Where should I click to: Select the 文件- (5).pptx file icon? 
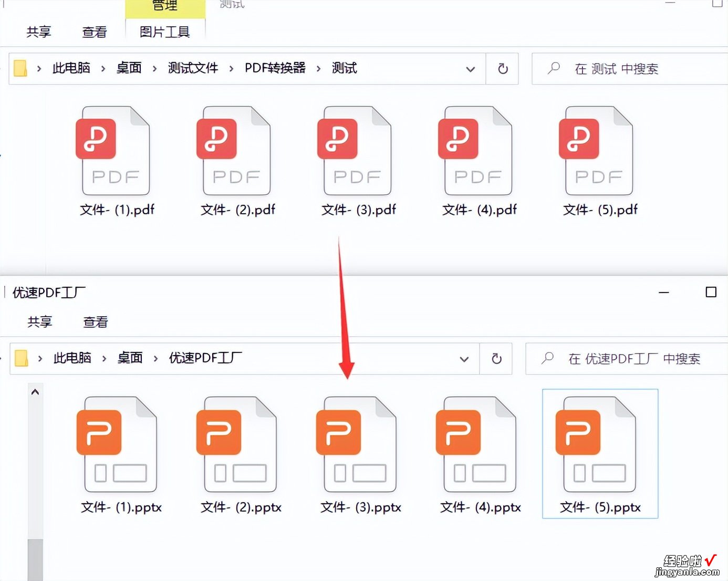pyautogui.click(x=596, y=444)
